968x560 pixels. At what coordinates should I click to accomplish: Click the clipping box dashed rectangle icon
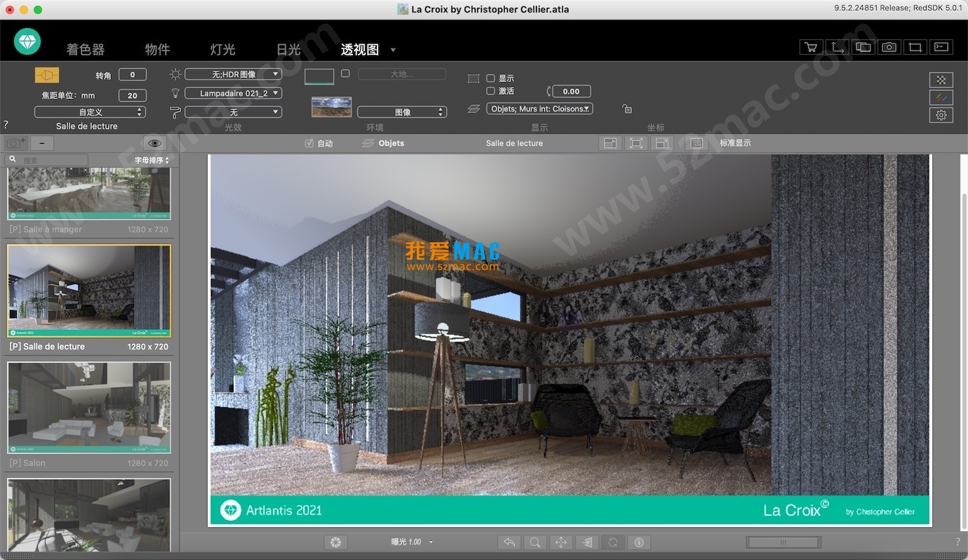pos(474,79)
